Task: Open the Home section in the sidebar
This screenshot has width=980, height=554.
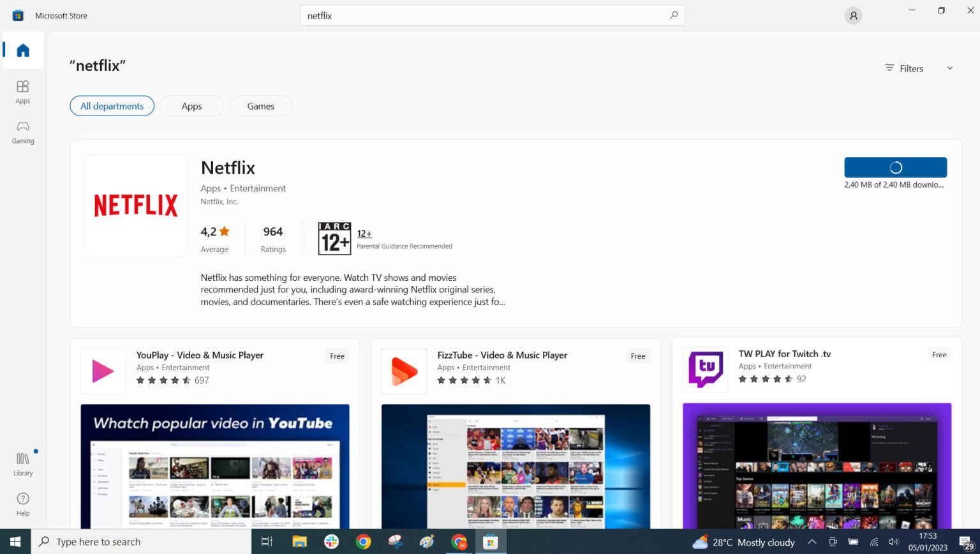Action: pyautogui.click(x=22, y=50)
